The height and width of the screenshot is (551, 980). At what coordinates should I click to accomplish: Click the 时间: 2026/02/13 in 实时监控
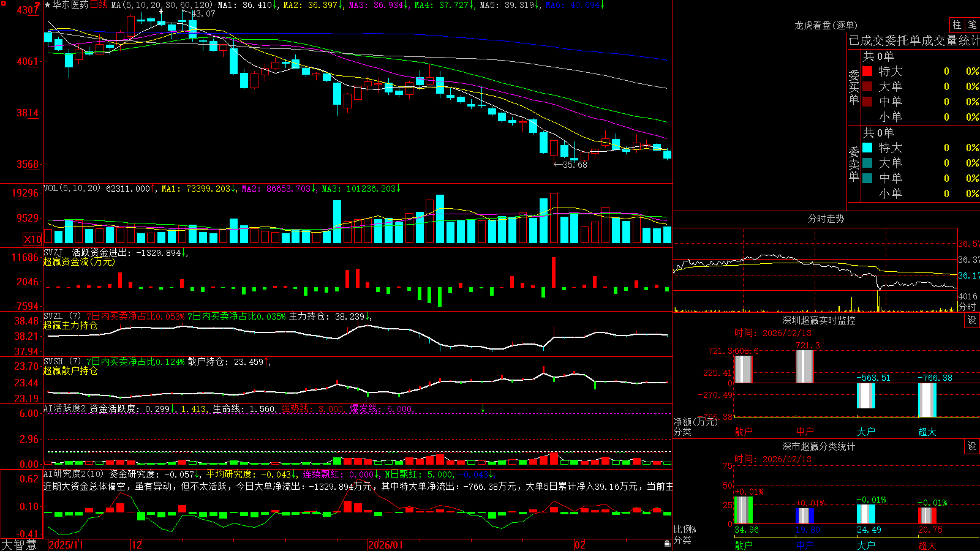tap(772, 333)
